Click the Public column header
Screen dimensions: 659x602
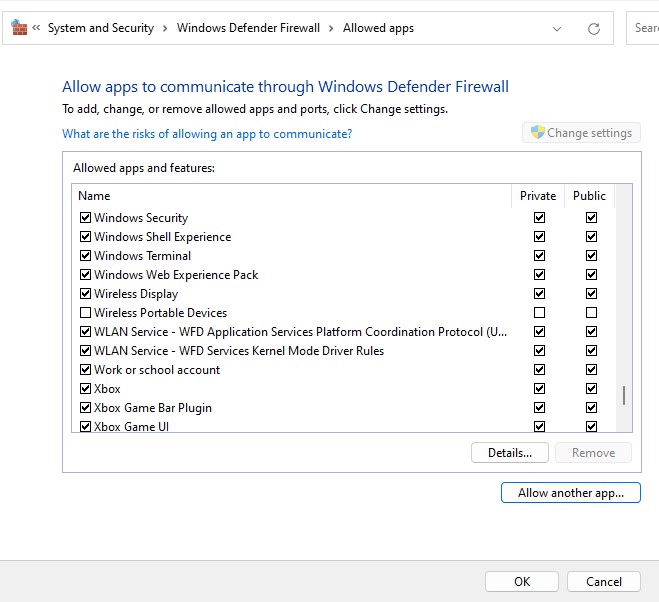[589, 196]
